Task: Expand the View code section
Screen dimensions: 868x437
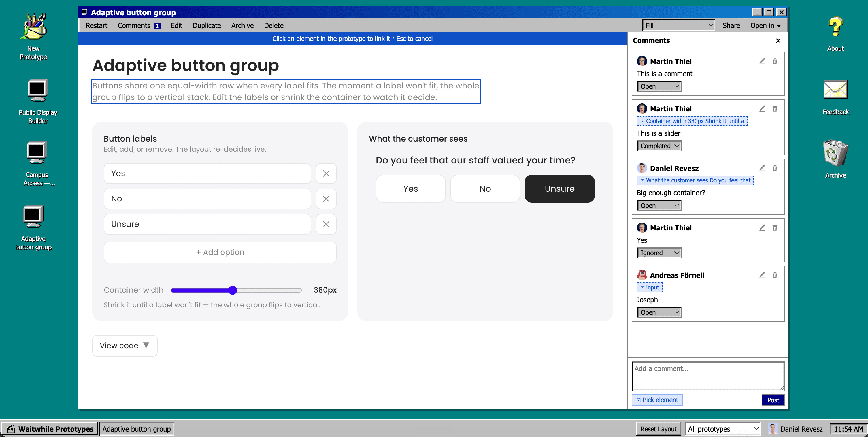Action: [125, 345]
